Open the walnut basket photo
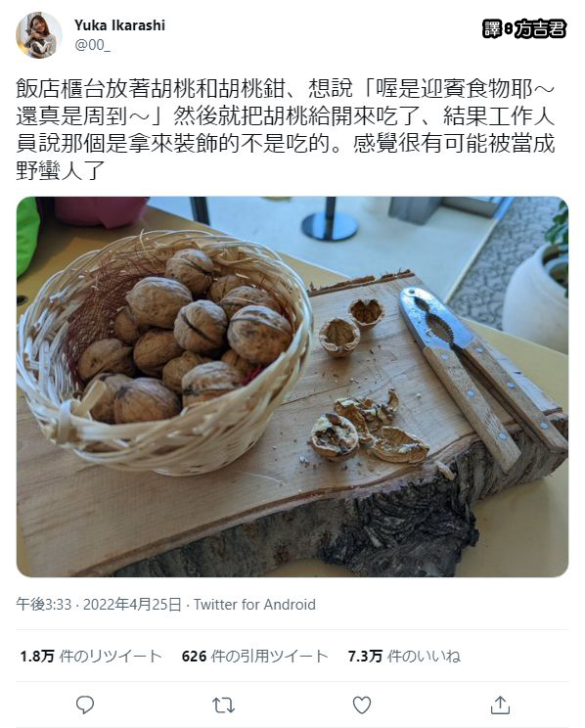 point(292,387)
